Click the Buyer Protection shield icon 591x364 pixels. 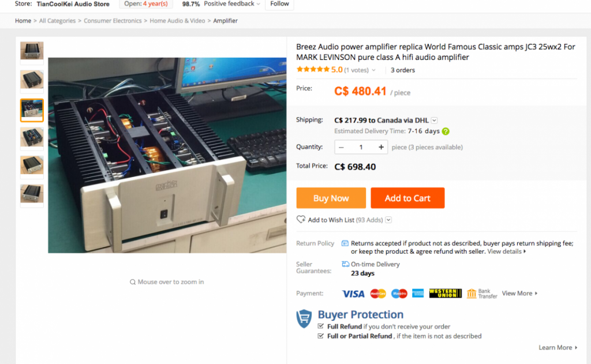click(304, 319)
